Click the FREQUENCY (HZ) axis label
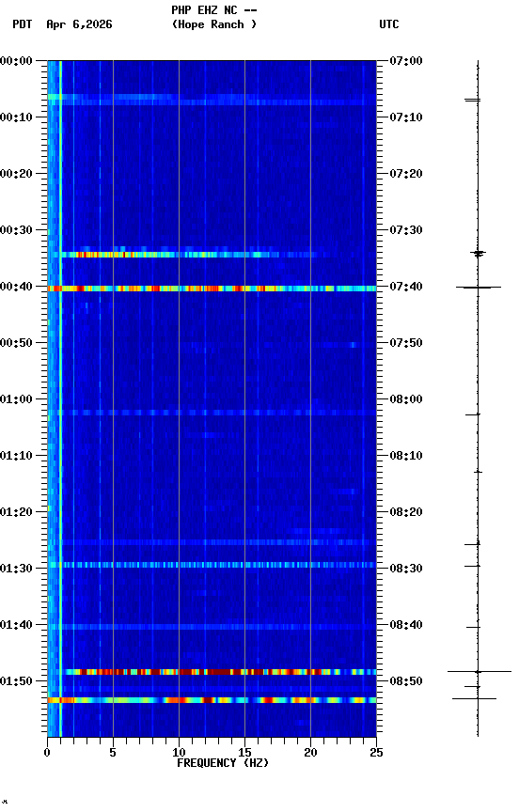Screen dimensions: 519x812 [223, 764]
